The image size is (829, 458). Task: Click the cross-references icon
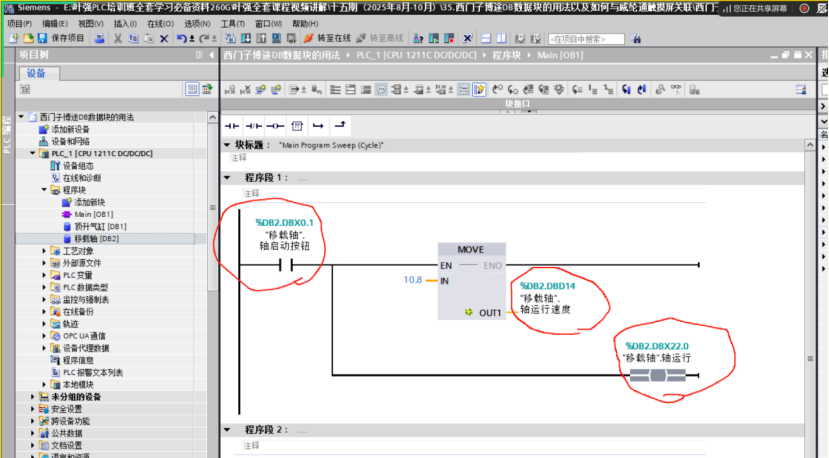tap(467, 39)
